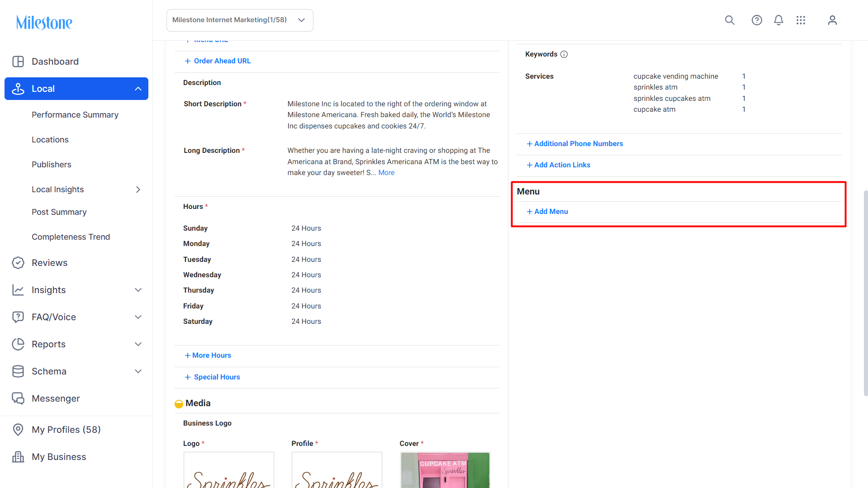Click the Reports pie chart icon
Viewport: 868px width, 488px height.
(18, 344)
